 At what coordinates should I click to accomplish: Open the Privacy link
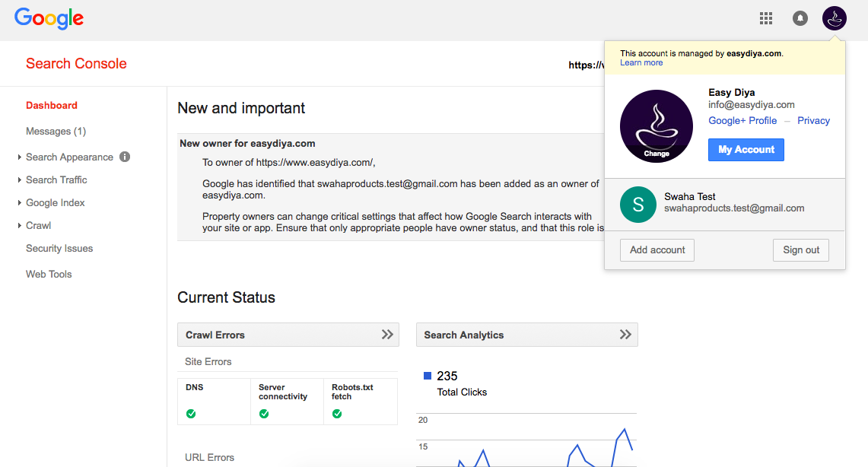(x=813, y=121)
